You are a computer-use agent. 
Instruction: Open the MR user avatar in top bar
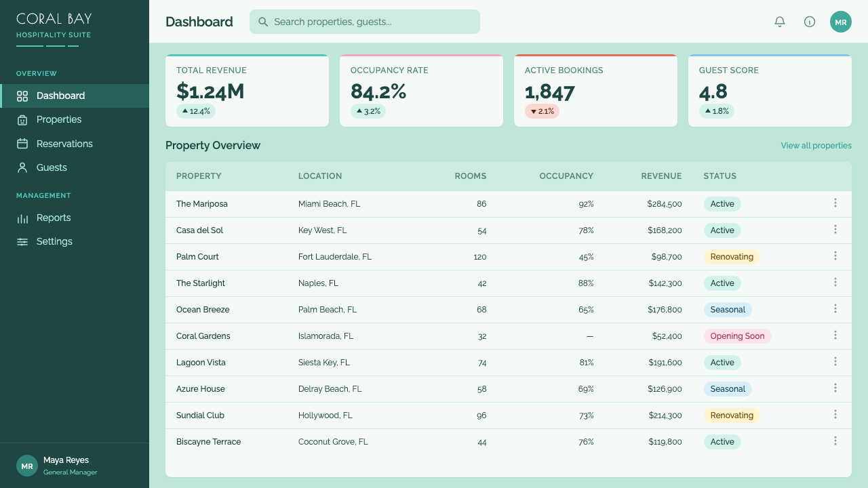point(841,22)
